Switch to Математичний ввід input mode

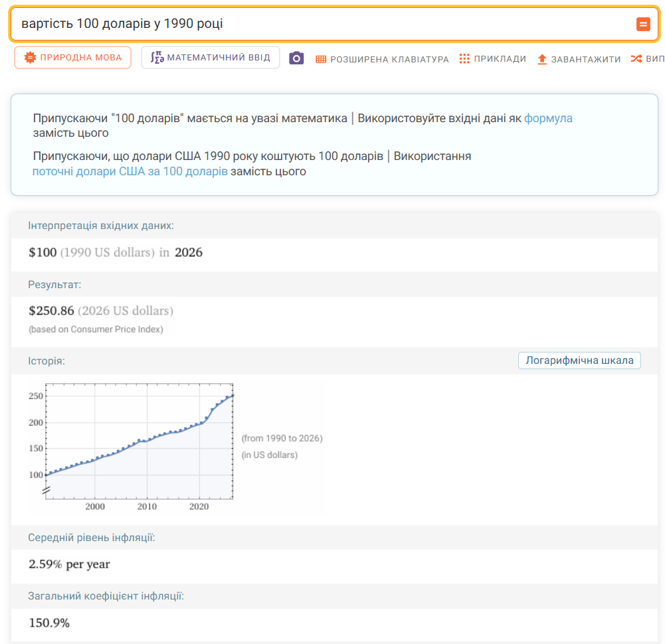click(211, 58)
